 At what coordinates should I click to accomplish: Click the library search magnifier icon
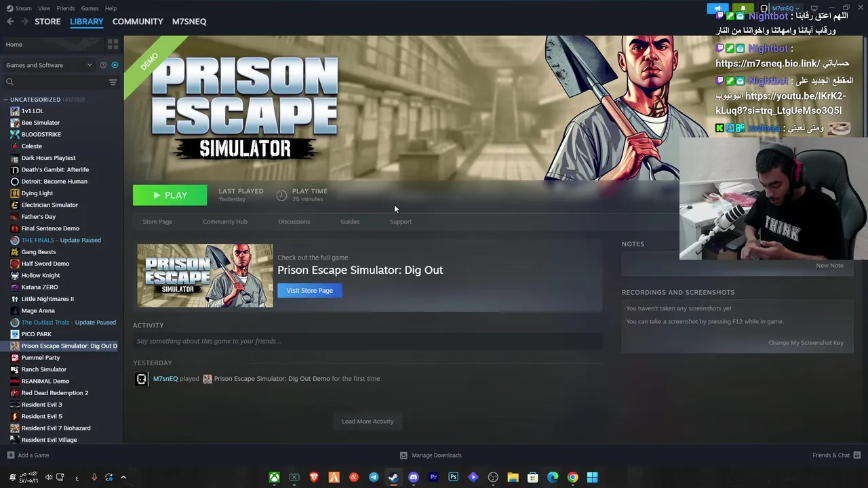coord(9,82)
